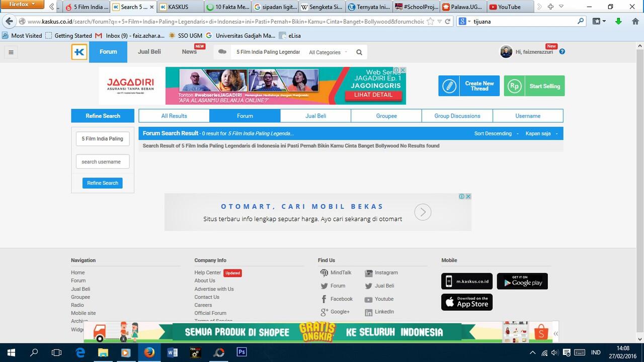Open the All Categories search dropdown
The image size is (644, 362).
pos(328,52)
